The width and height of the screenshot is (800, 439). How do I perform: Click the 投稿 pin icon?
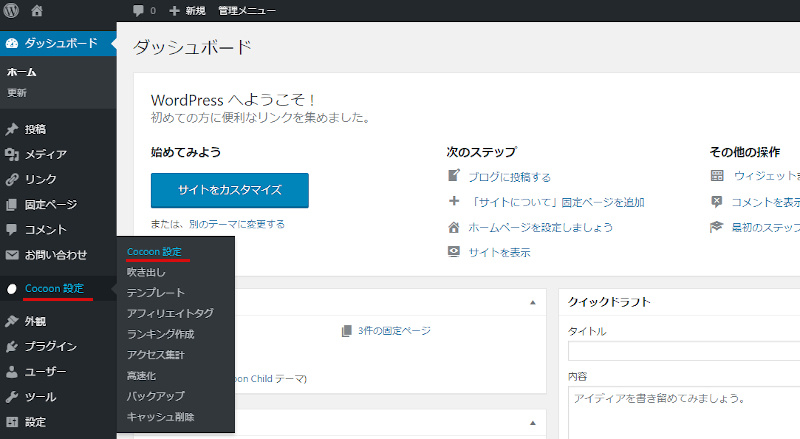point(12,129)
